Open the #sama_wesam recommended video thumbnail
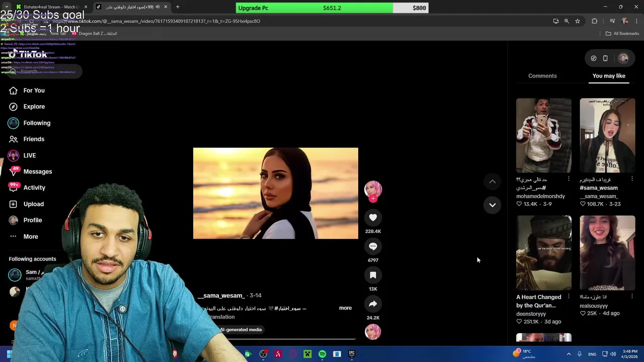The height and width of the screenshot is (362, 644). pyautogui.click(x=607, y=135)
